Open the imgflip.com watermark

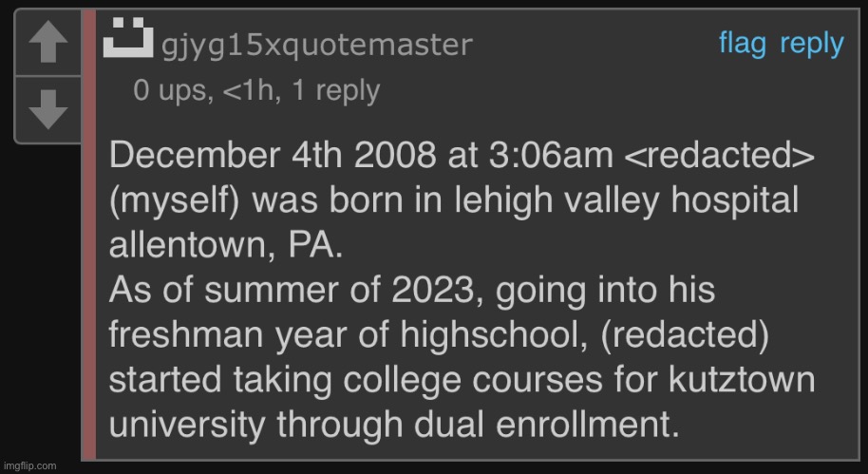pyautogui.click(x=28, y=465)
